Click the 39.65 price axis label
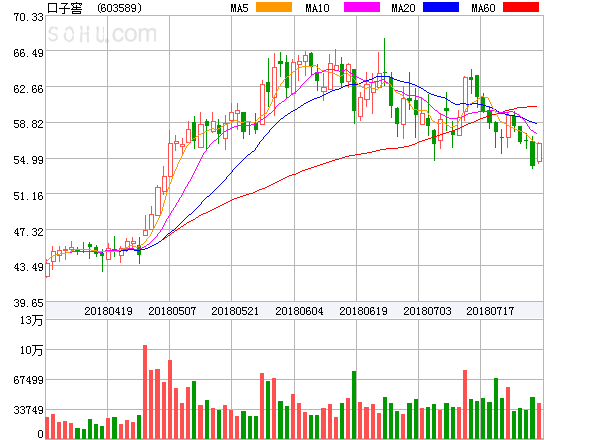600x440 pixels. [28, 303]
